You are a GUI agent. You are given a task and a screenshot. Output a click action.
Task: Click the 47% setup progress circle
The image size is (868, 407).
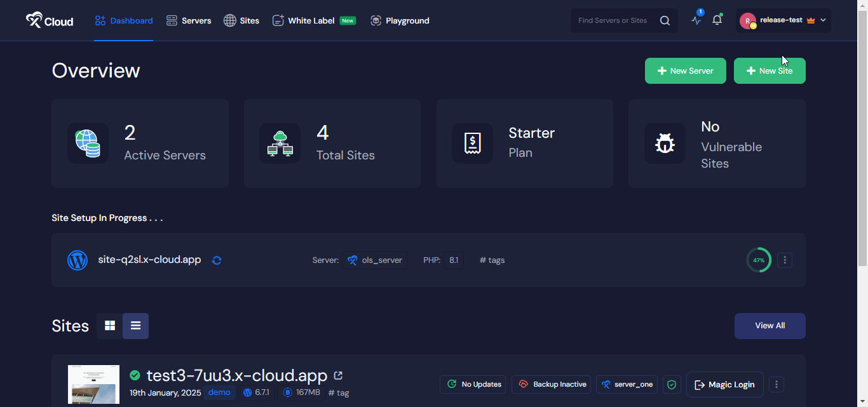coord(759,260)
